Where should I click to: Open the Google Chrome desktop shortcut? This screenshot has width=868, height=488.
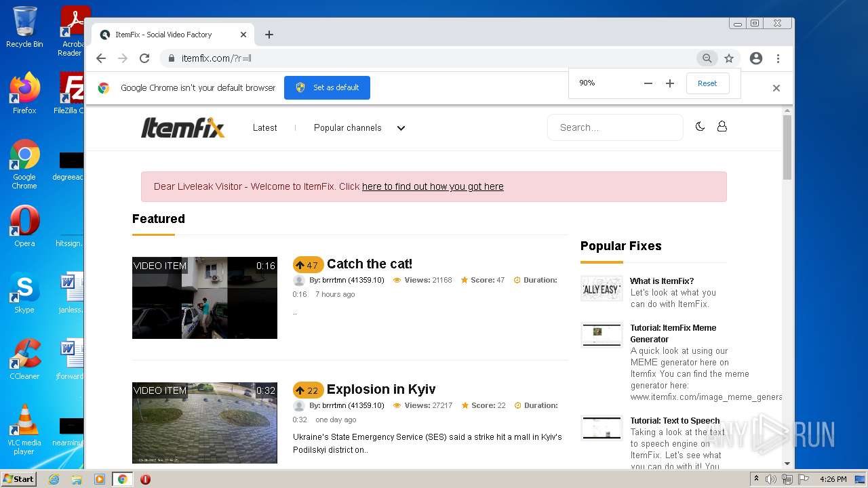pos(24,164)
